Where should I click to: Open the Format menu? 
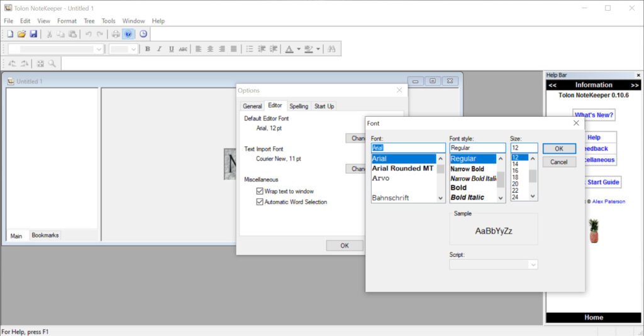(x=67, y=21)
